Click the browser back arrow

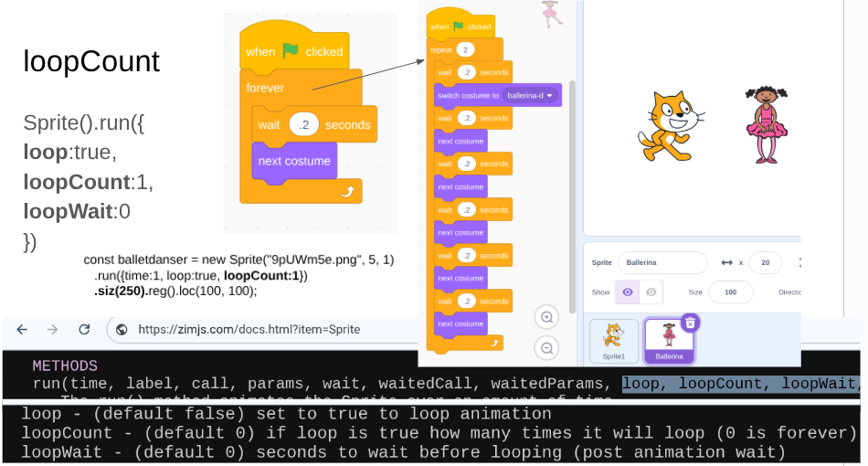(22, 329)
